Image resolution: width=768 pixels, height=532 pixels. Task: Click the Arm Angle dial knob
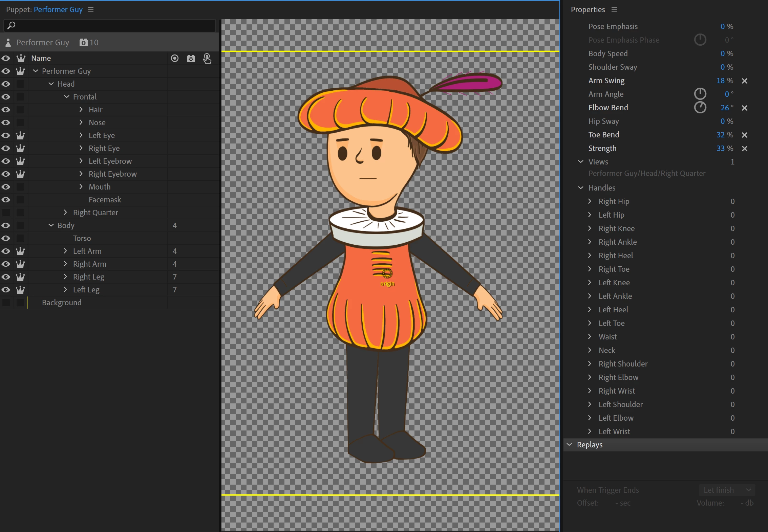(x=700, y=94)
